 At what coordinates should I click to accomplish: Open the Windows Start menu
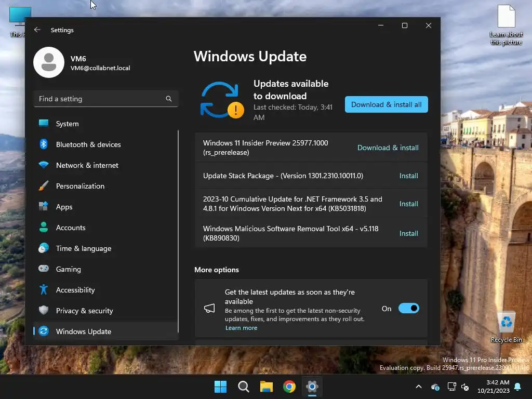click(220, 387)
